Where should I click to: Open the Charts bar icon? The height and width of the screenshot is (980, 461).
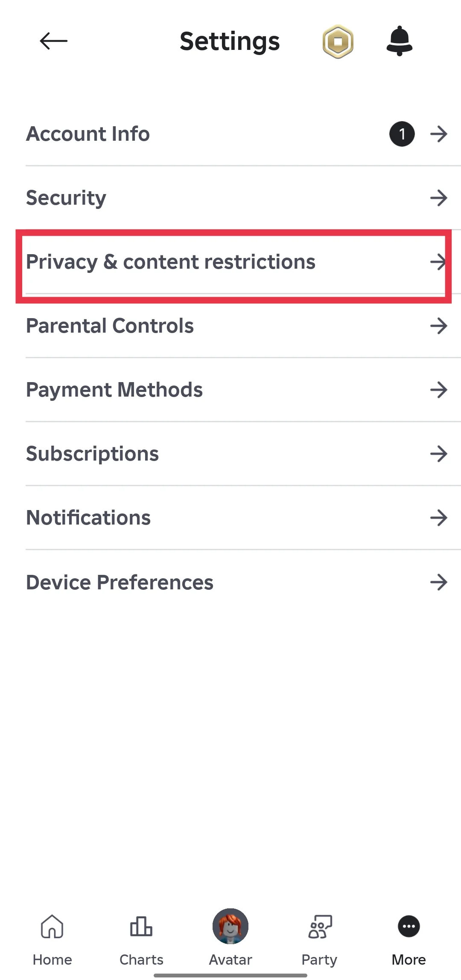[141, 926]
